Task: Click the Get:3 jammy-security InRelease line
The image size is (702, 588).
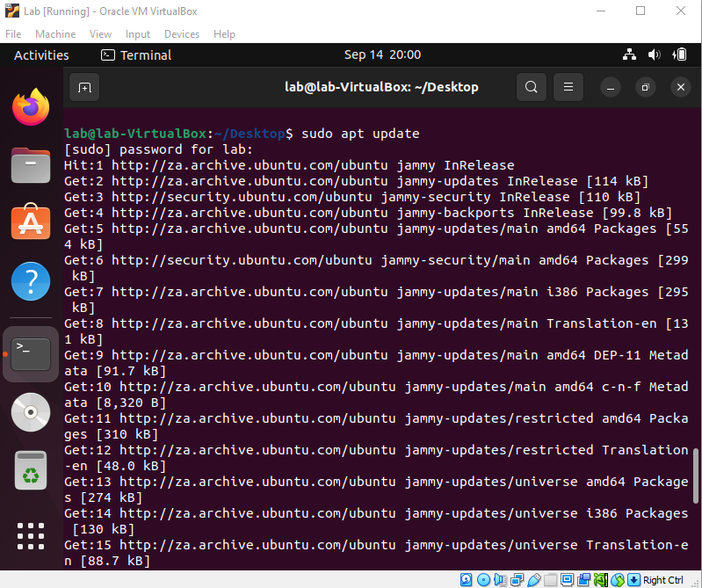Action: click(x=352, y=197)
